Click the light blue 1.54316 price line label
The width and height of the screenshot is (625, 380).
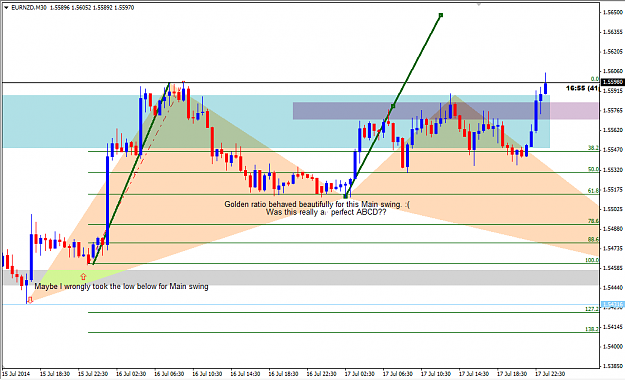[613, 305]
